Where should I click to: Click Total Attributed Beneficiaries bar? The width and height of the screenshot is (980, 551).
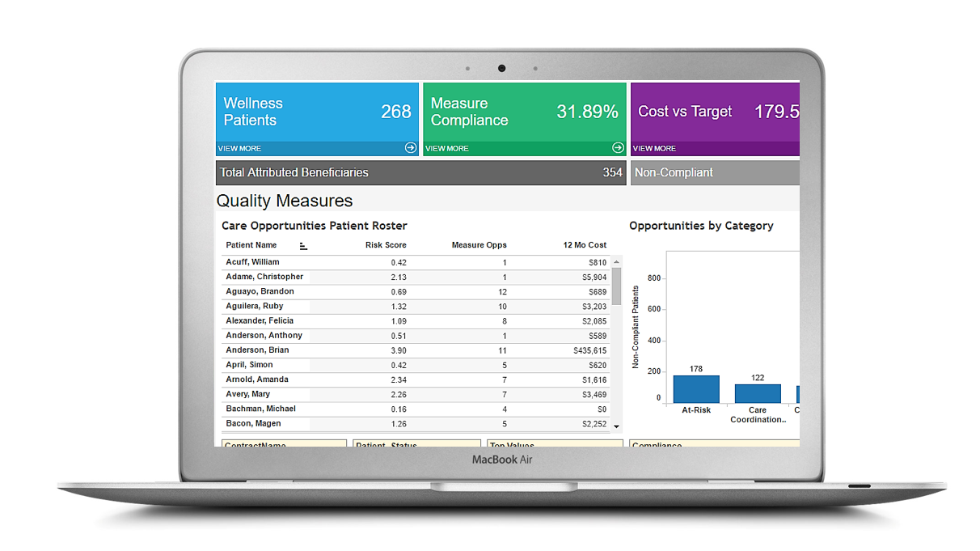click(x=420, y=172)
